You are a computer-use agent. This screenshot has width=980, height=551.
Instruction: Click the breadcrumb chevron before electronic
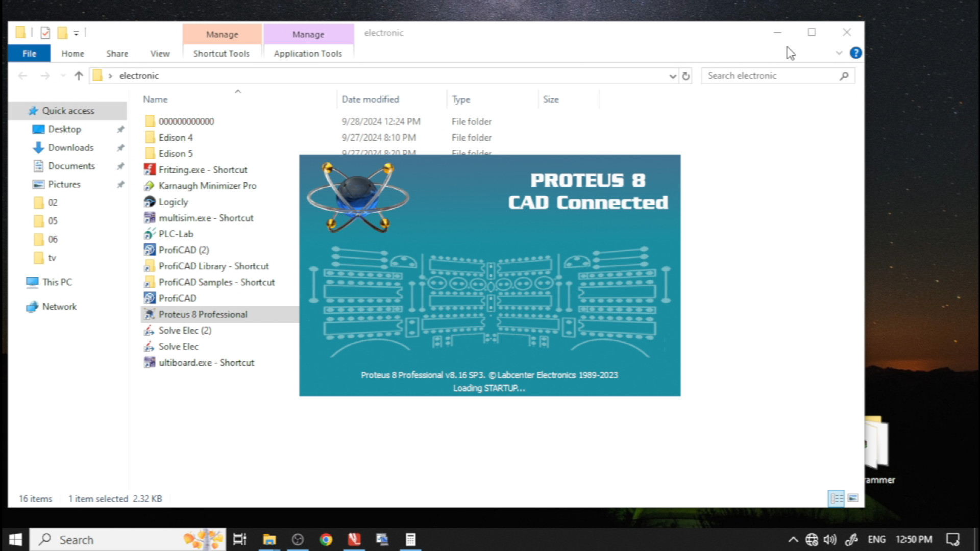coord(110,76)
